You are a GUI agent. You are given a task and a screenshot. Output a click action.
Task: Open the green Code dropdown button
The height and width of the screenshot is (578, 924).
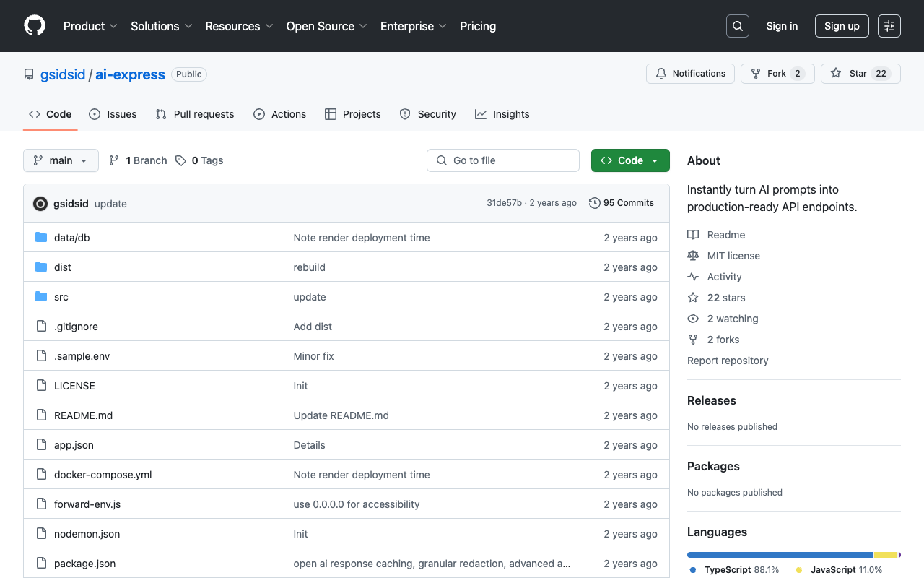coord(630,160)
